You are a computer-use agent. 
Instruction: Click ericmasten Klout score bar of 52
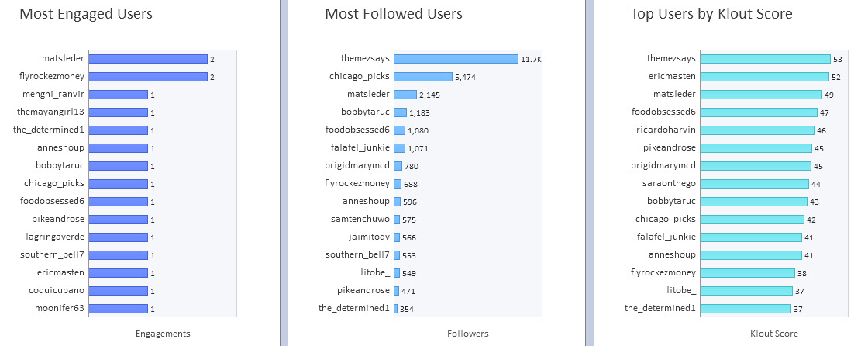click(x=764, y=77)
